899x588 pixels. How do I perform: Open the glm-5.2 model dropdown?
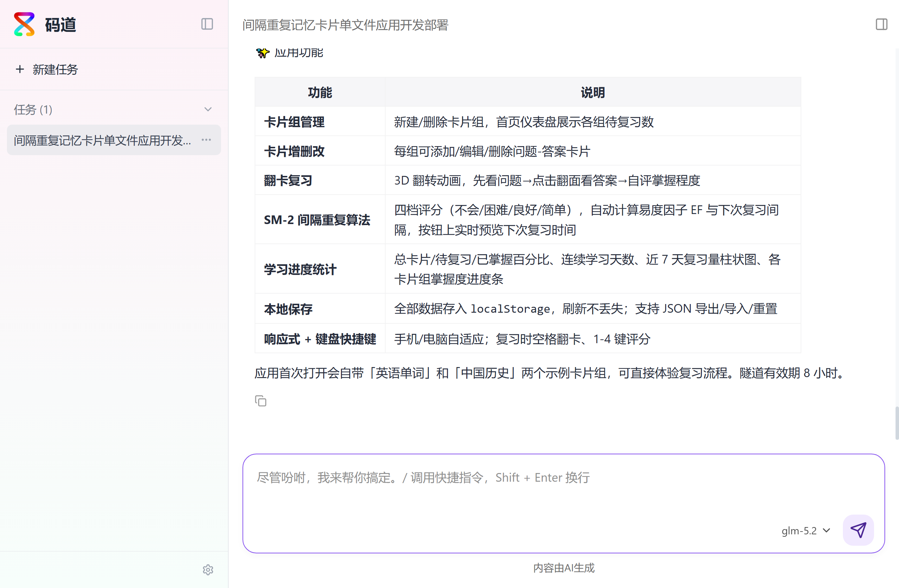(806, 531)
